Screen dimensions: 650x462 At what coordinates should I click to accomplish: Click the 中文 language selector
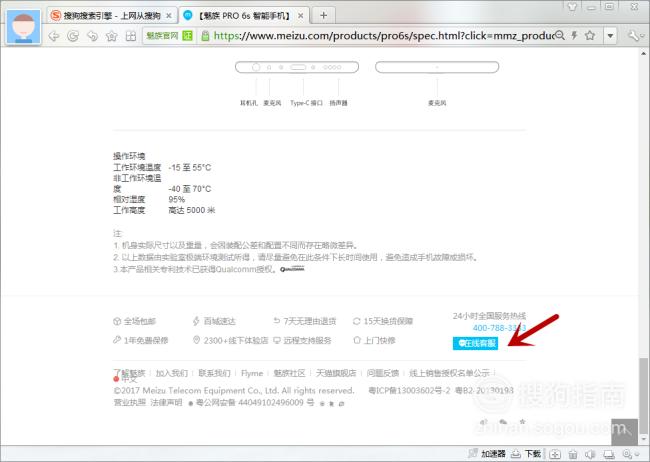coord(125,379)
